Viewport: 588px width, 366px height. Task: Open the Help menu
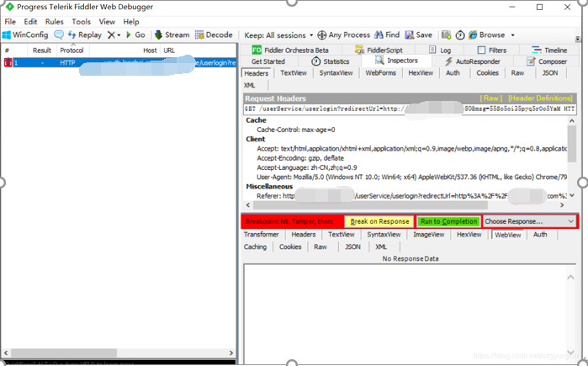pyautogui.click(x=131, y=22)
